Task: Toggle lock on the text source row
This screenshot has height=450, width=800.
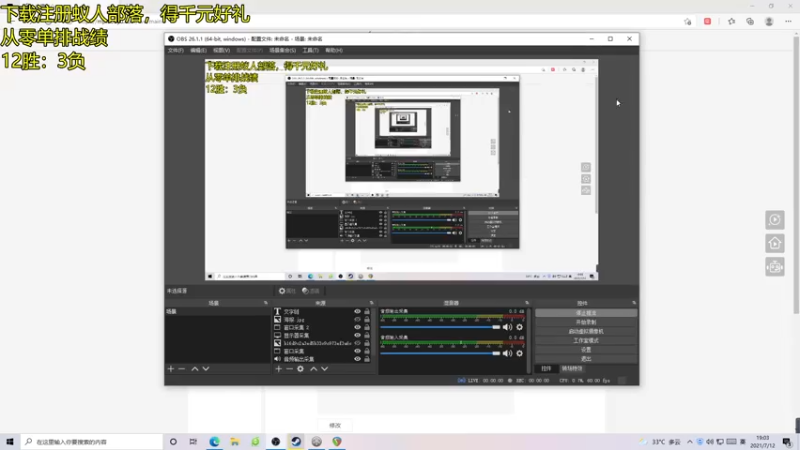Action: pos(367,311)
